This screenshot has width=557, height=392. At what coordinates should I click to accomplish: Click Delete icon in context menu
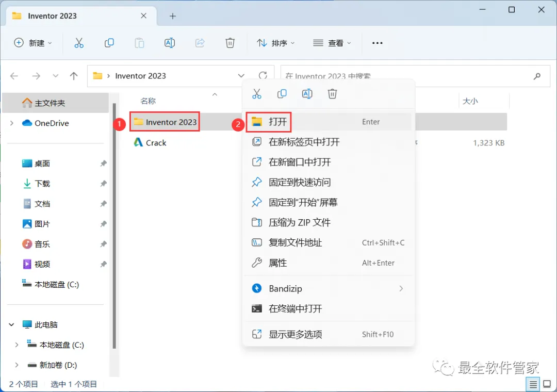332,94
